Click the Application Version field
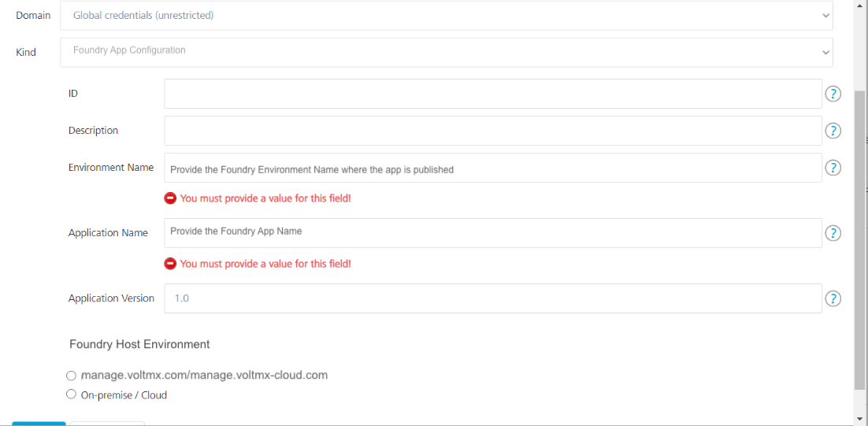Viewport: 868px width, 426px height. tap(492, 298)
